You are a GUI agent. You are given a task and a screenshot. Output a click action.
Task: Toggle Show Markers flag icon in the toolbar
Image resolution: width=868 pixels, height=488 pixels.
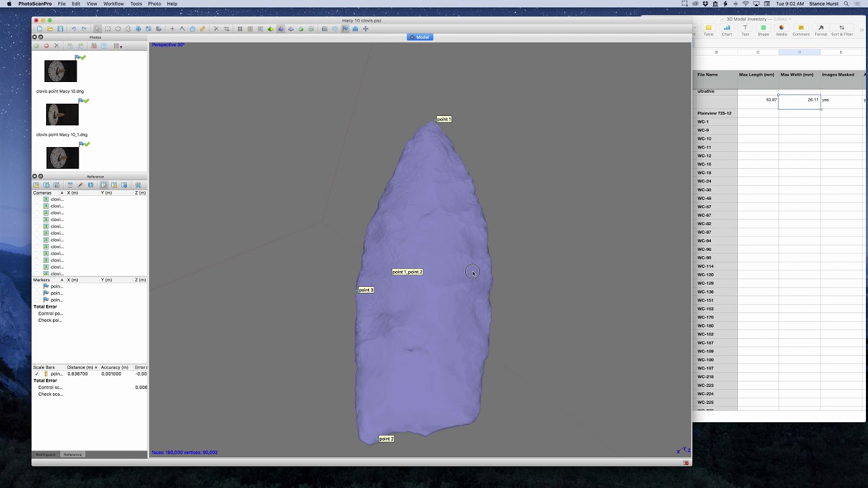[344, 28]
